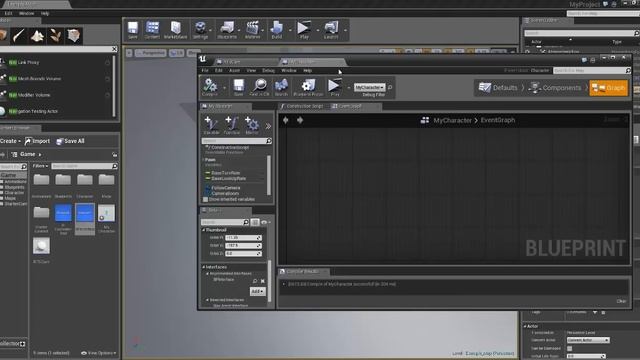Open Add interface dropdown
The height and width of the screenshot is (360, 640).
(258, 291)
